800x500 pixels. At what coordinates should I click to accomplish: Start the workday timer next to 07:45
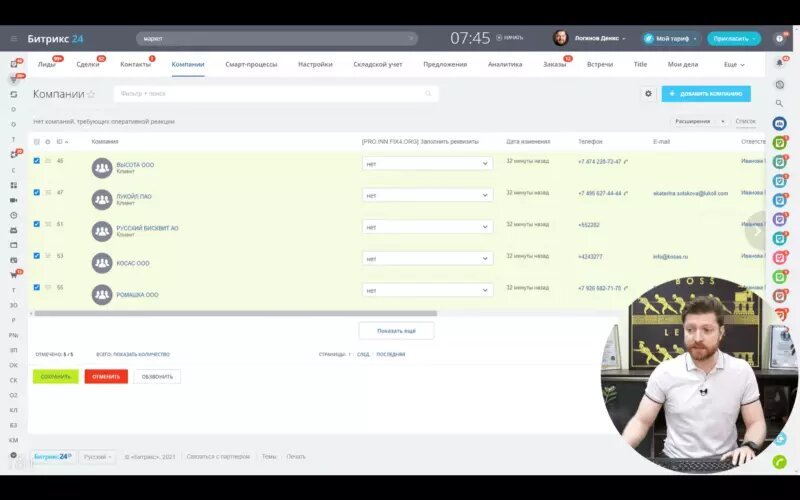pos(510,38)
